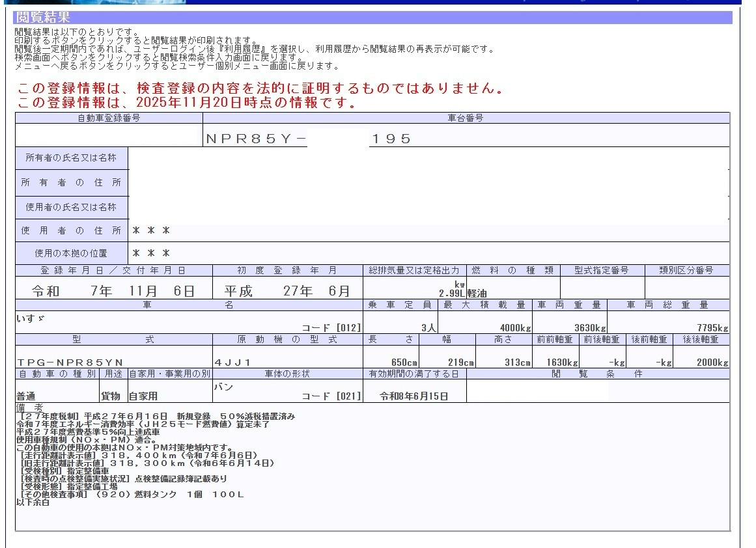Click the red legal disclaimer warning text
This screenshot has height=548, width=756.
point(260,89)
